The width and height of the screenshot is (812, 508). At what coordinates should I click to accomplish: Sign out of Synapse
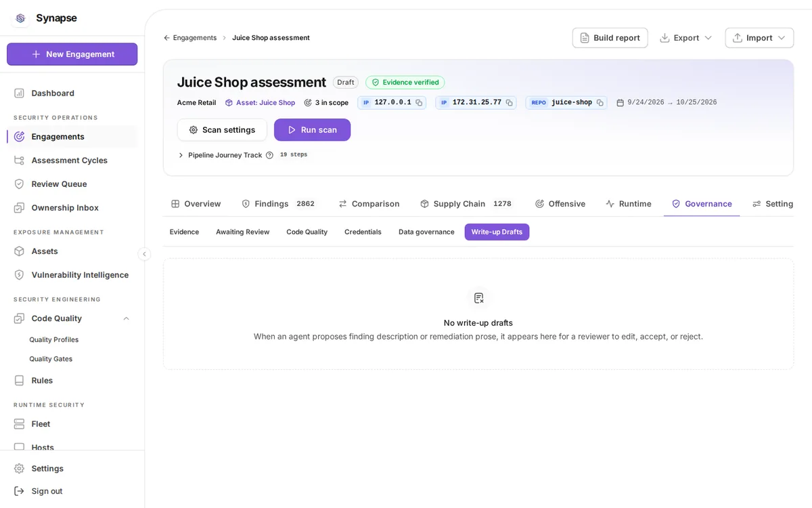click(x=72, y=490)
